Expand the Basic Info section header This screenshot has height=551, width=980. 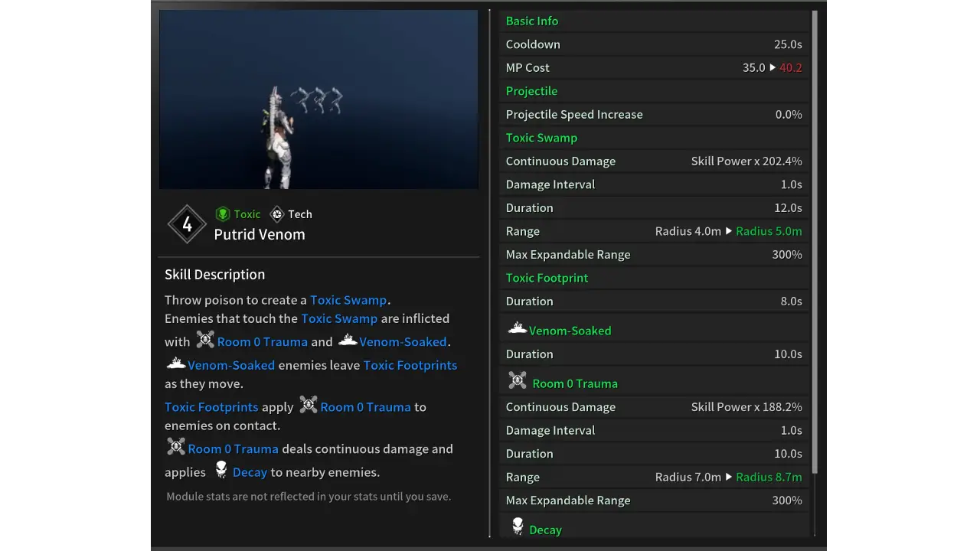[531, 21]
